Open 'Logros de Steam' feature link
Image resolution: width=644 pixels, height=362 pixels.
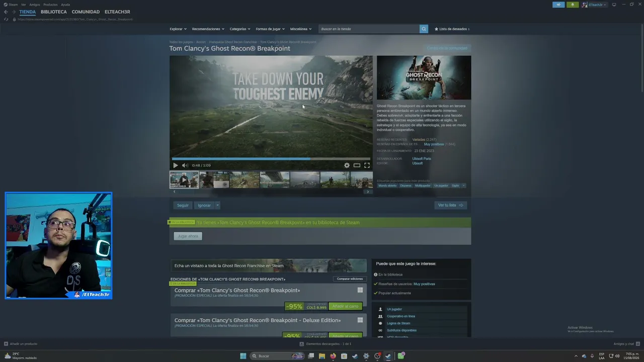pyautogui.click(x=398, y=323)
